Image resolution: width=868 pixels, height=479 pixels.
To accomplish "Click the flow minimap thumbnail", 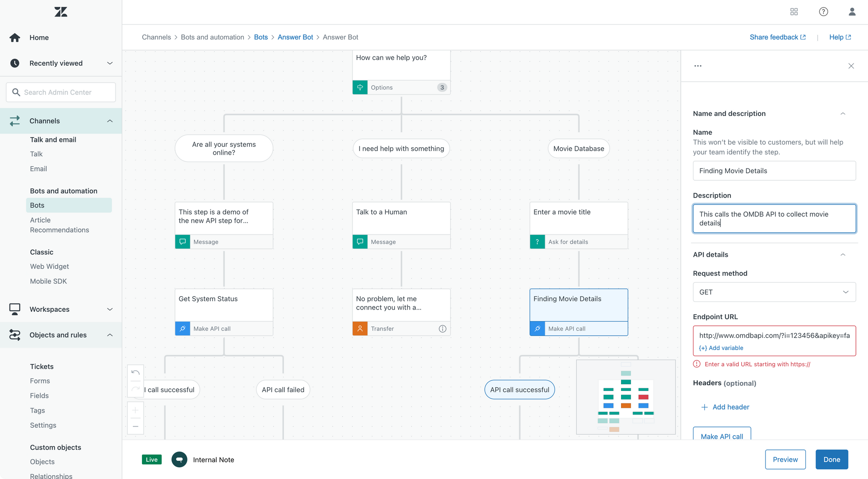I will [626, 397].
